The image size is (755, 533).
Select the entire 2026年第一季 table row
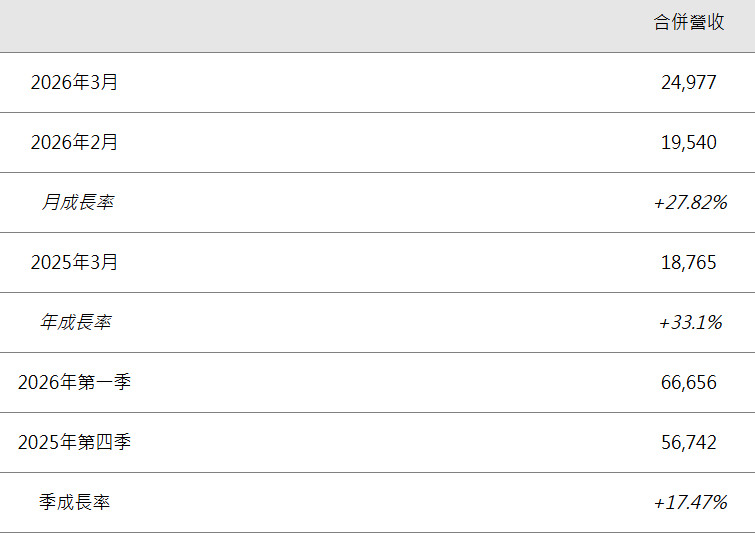(377, 383)
